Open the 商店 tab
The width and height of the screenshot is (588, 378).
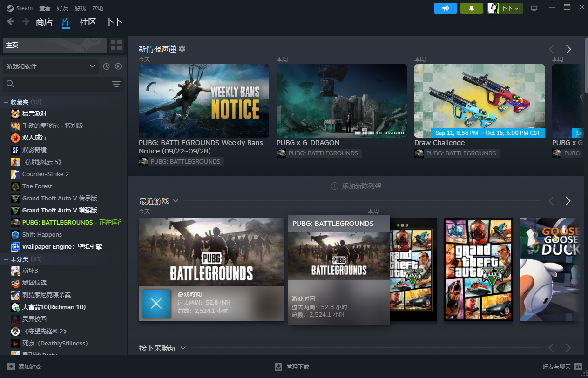point(44,22)
